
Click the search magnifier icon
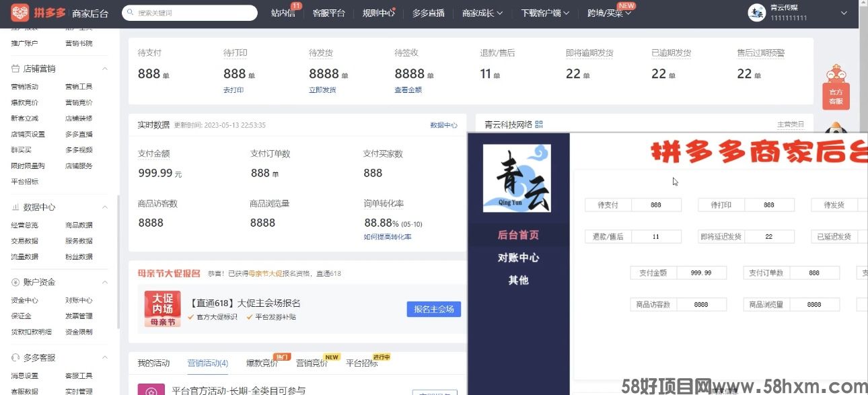[x=130, y=13]
